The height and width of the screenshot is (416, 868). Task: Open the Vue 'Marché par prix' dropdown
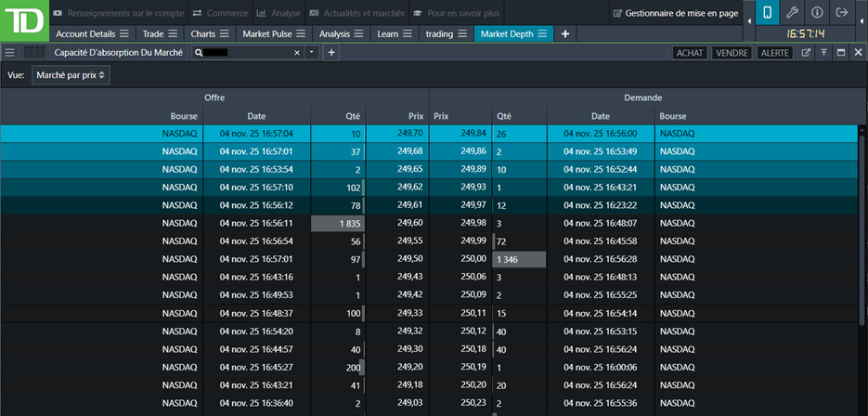click(71, 74)
